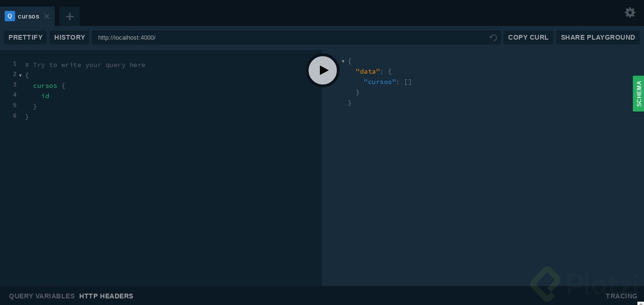The height and width of the screenshot is (305, 644).
Task: Click the PRETTIFY button
Action: 25,37
